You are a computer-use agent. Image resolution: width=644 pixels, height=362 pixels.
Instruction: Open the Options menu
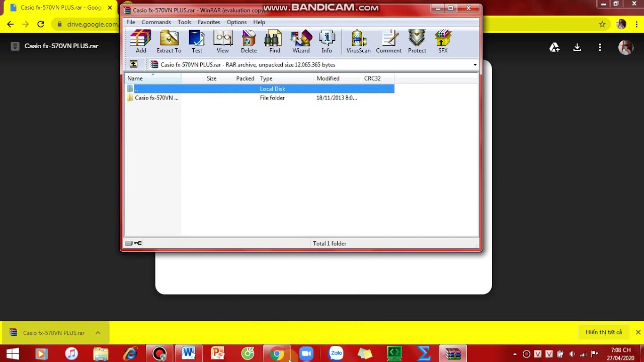pyautogui.click(x=236, y=22)
